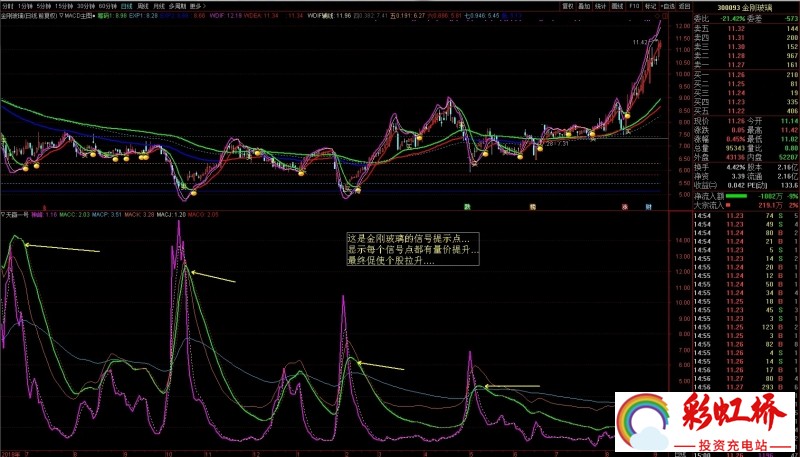
Task: Select the 卖五 ask row at 11.32
Action: (746, 29)
